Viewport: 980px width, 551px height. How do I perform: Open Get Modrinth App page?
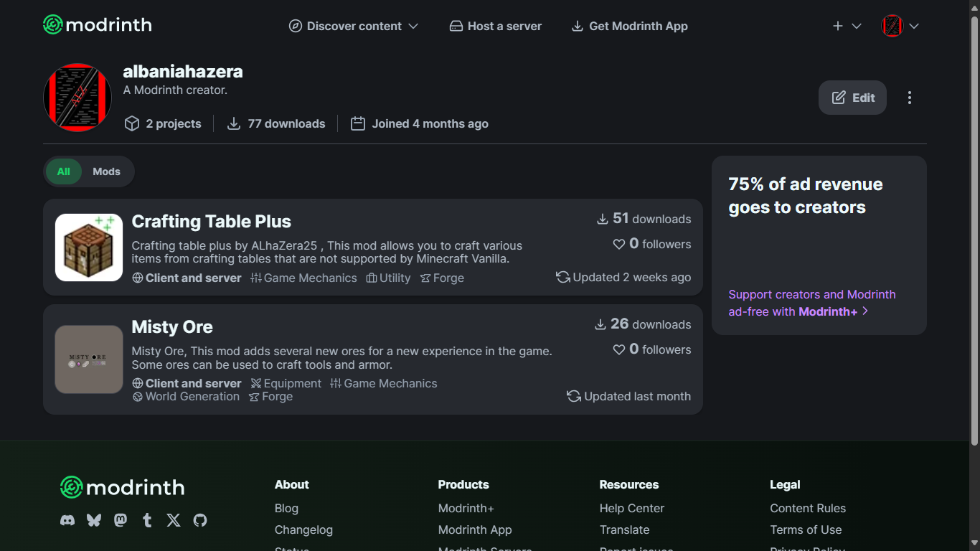(x=629, y=26)
